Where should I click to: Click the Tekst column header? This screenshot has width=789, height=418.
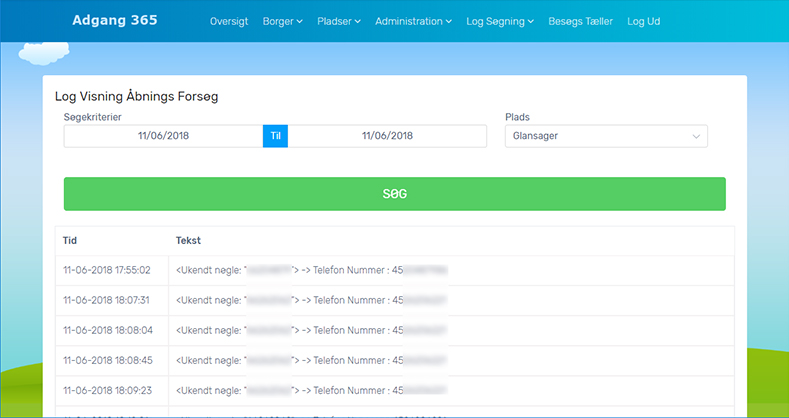click(188, 241)
